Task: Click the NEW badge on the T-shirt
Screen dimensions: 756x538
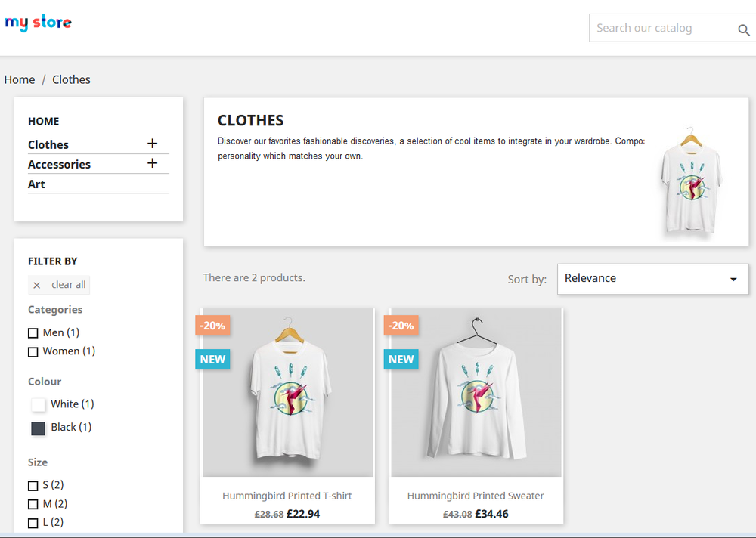Action: pos(212,359)
